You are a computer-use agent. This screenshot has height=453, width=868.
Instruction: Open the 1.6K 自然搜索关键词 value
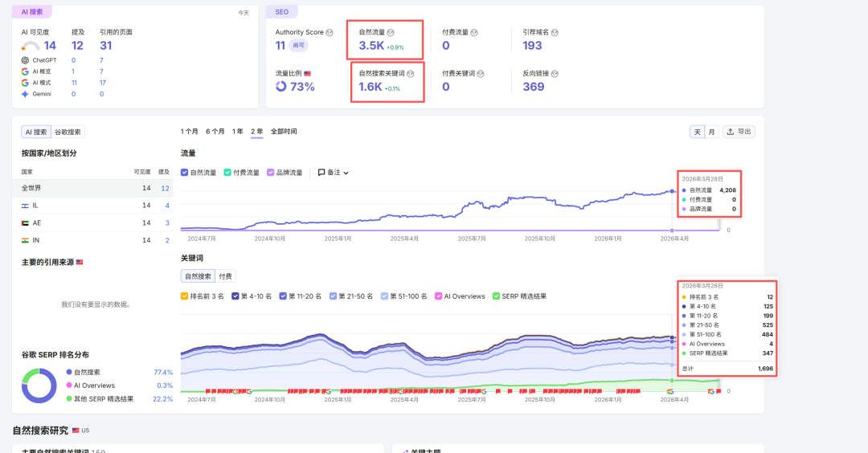(371, 86)
